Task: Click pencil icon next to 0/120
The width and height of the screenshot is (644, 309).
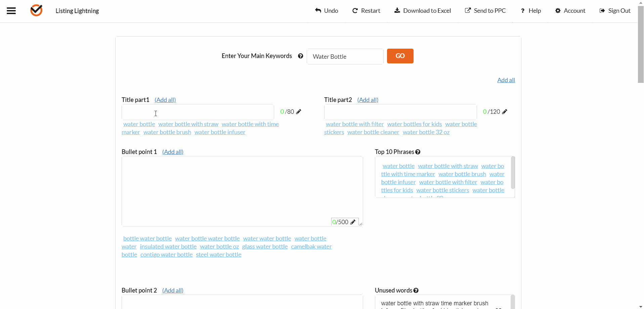Action: [x=505, y=112]
